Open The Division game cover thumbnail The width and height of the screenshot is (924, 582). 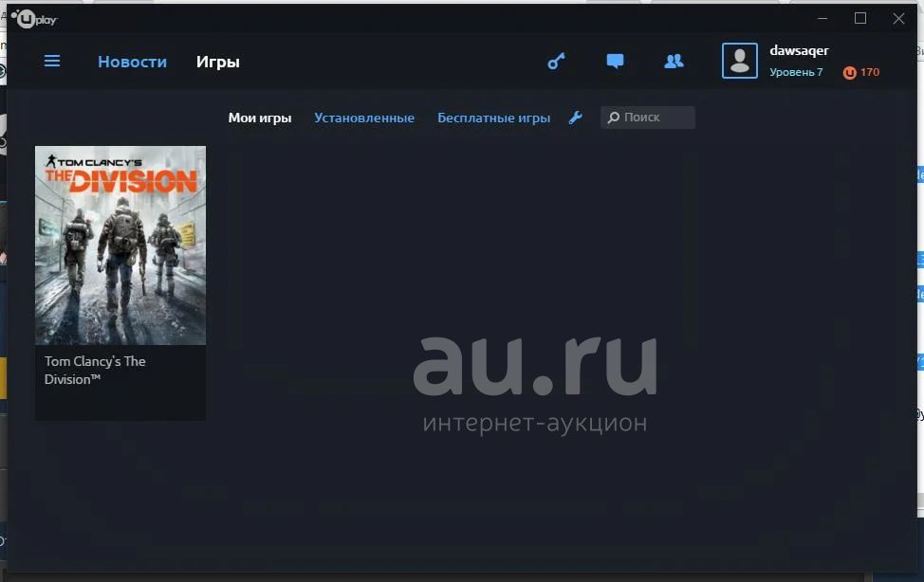click(x=120, y=246)
